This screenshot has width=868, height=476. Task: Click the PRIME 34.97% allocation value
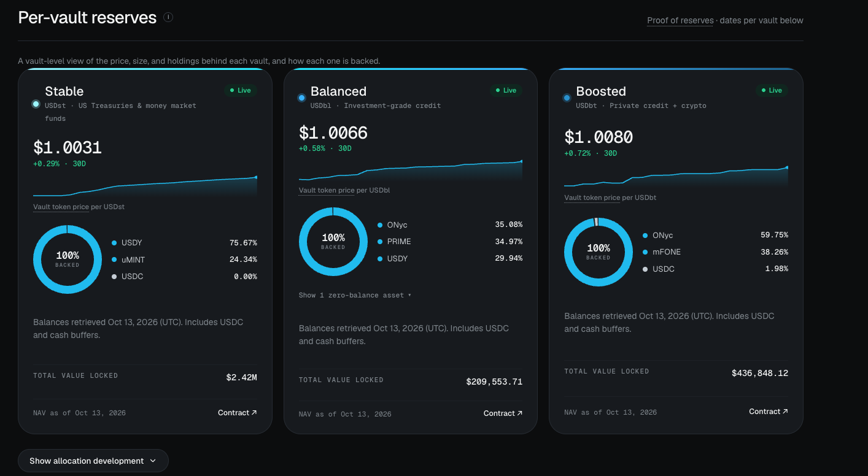coord(509,242)
